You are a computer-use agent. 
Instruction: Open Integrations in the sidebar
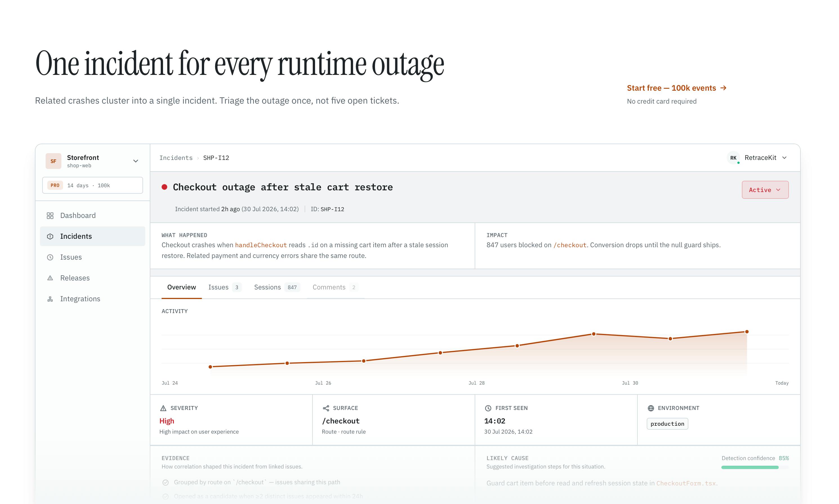[92, 299]
